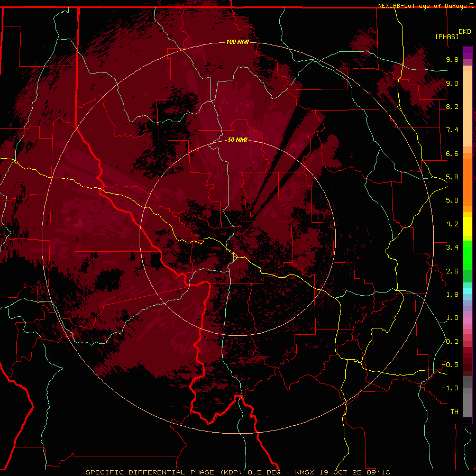The image size is (476, 476).
Task: Click the [PHAS] label near the legend
Action: [447, 36]
